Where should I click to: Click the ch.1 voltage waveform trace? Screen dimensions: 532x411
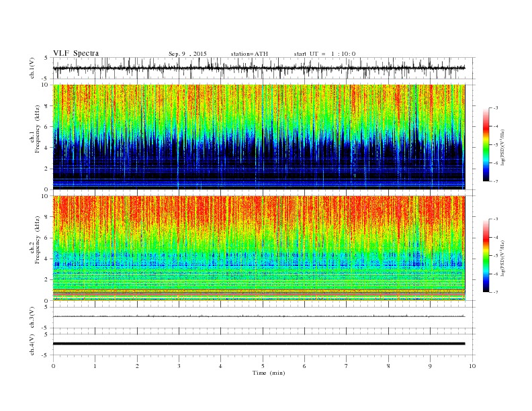[259, 68]
